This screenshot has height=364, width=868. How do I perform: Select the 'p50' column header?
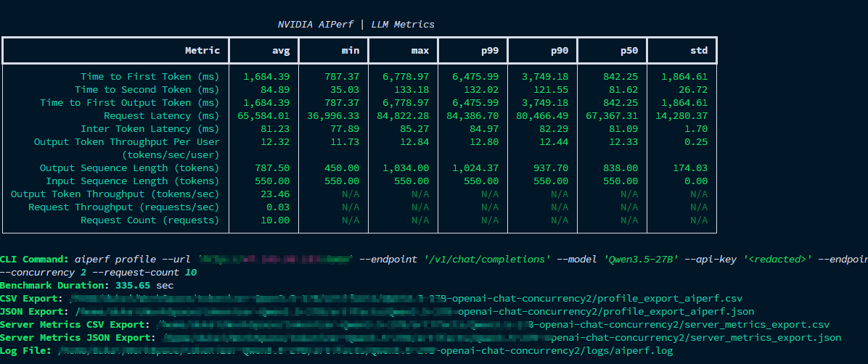tap(629, 50)
